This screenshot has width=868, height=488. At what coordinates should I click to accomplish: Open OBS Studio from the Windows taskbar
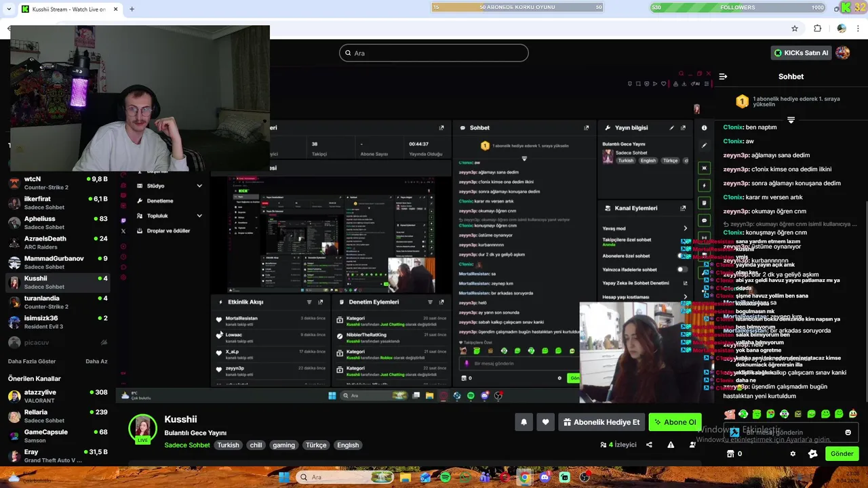pos(585,477)
